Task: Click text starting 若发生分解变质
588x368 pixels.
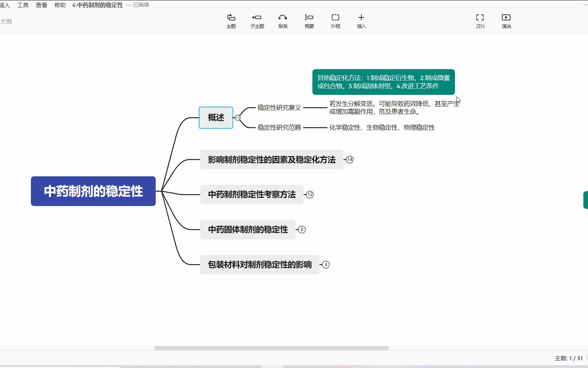Action: point(394,108)
